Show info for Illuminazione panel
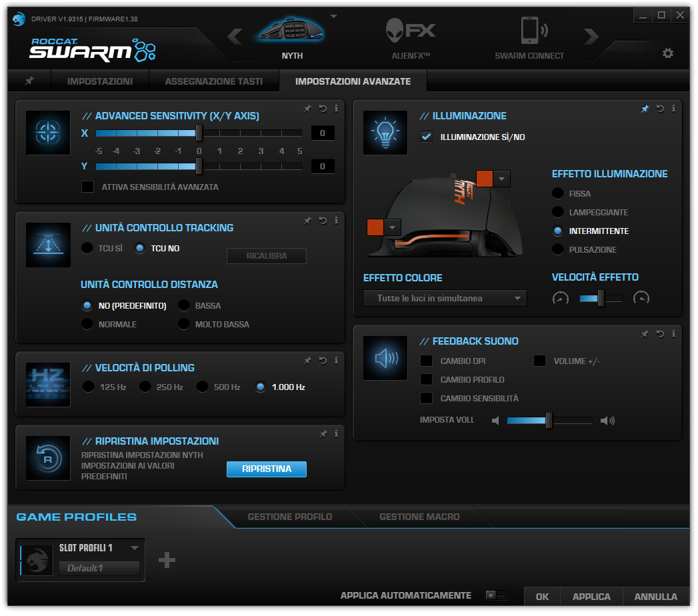The height and width of the screenshot is (616, 698). (x=673, y=108)
